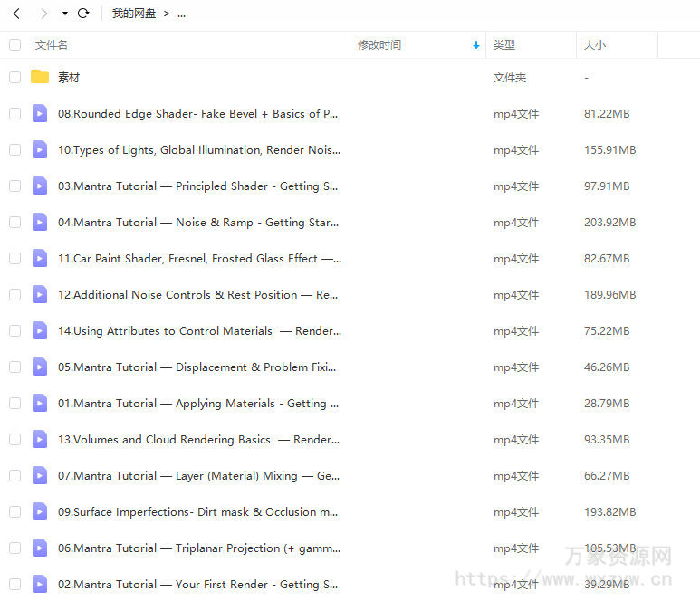Toggle sort arrow on 修改时间 column

coord(476,45)
